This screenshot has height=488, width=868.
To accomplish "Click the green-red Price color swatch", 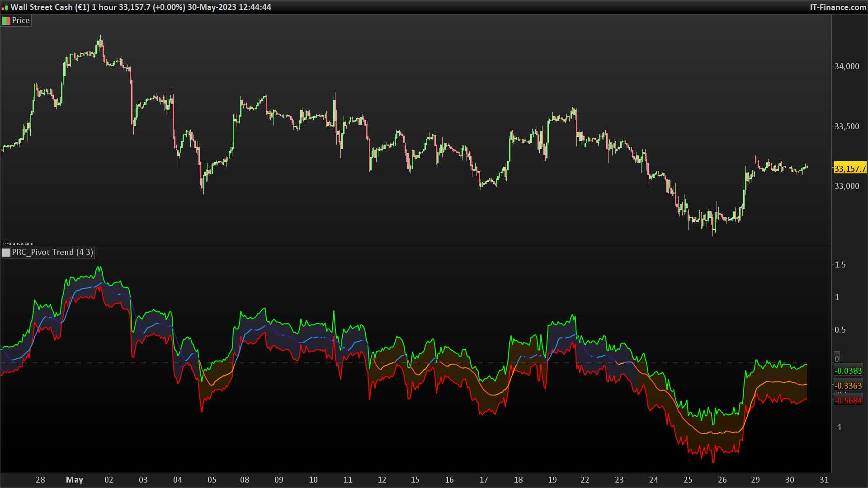I will point(6,21).
